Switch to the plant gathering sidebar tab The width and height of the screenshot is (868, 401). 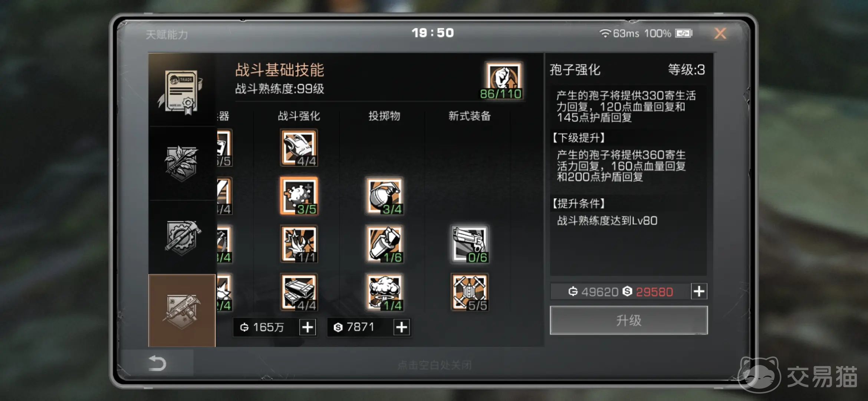[182, 163]
